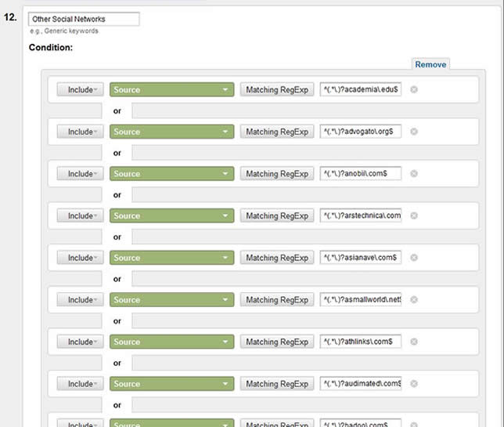
Task: Remove the asianave.com condition row
Action: 414,258
